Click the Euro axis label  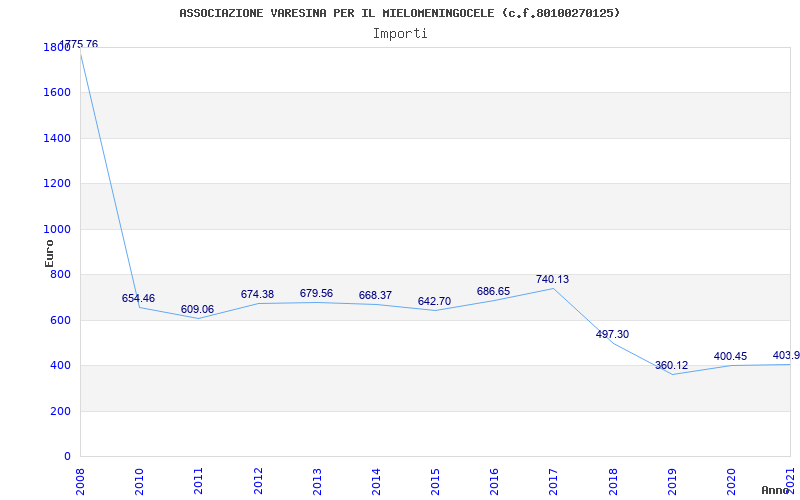click(x=49, y=253)
